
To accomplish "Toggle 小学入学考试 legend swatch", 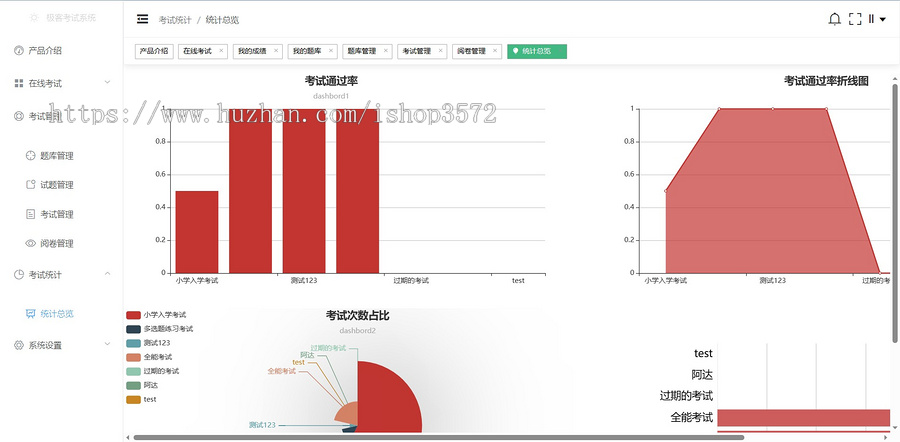I will [x=133, y=315].
